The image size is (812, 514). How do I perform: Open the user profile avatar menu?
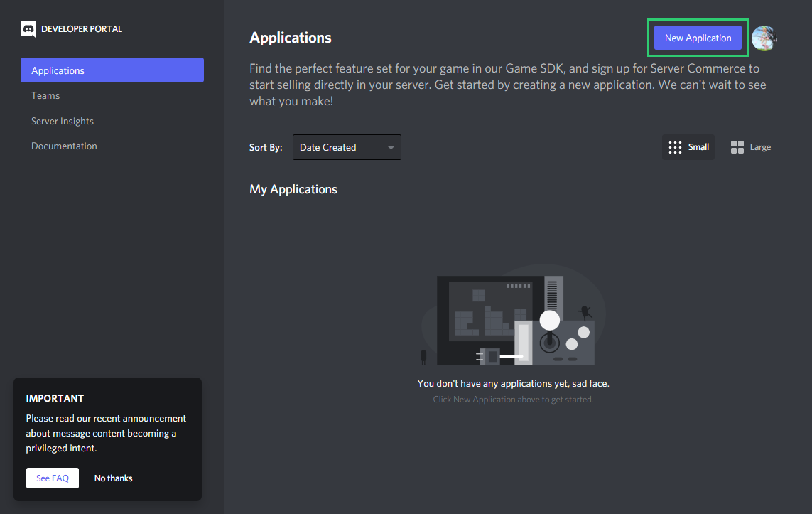764,38
